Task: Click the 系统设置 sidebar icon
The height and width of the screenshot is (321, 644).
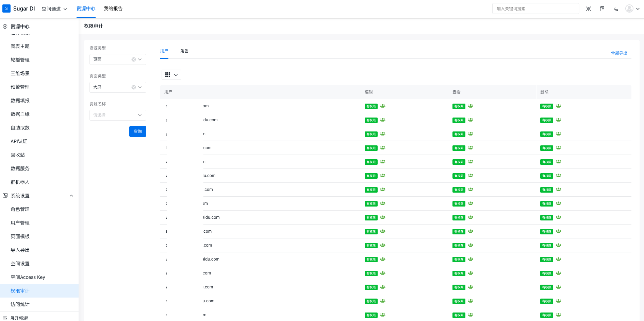Action: pos(5,196)
